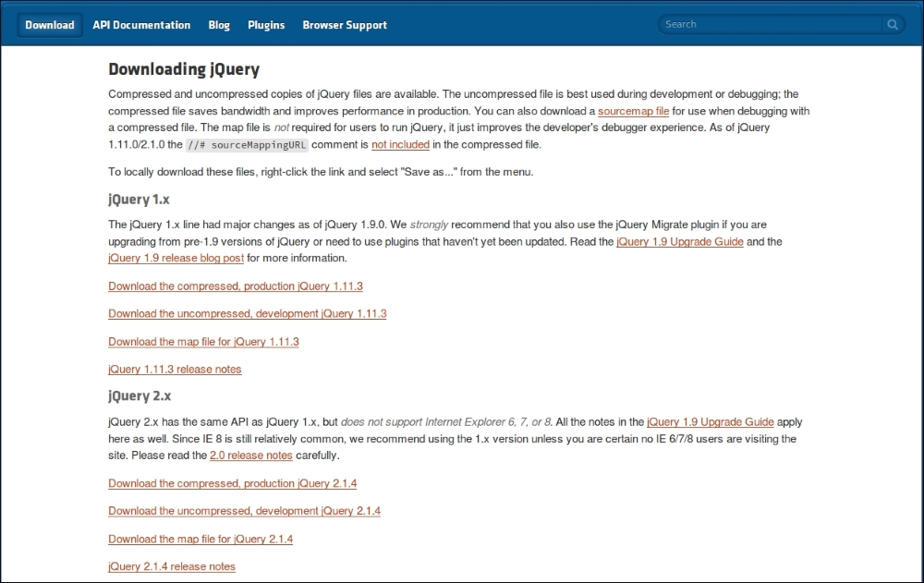Download uncompressed development jQuery 2.1.4

244,511
